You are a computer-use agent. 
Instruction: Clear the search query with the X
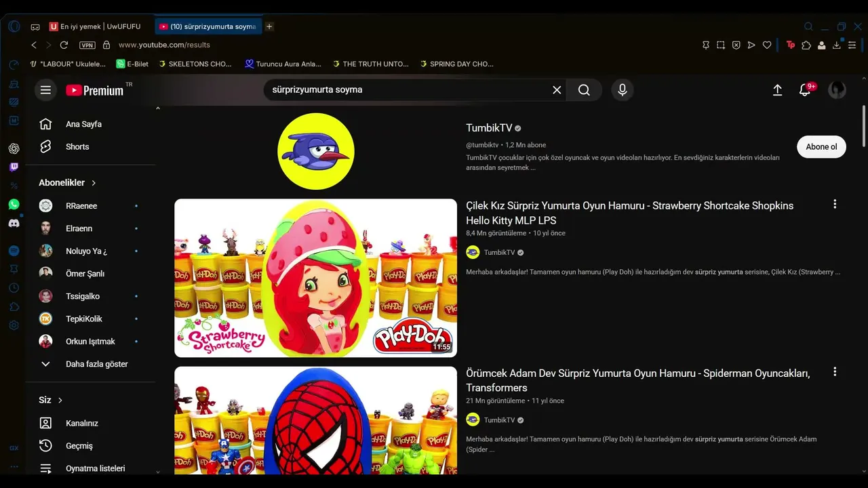tap(557, 90)
